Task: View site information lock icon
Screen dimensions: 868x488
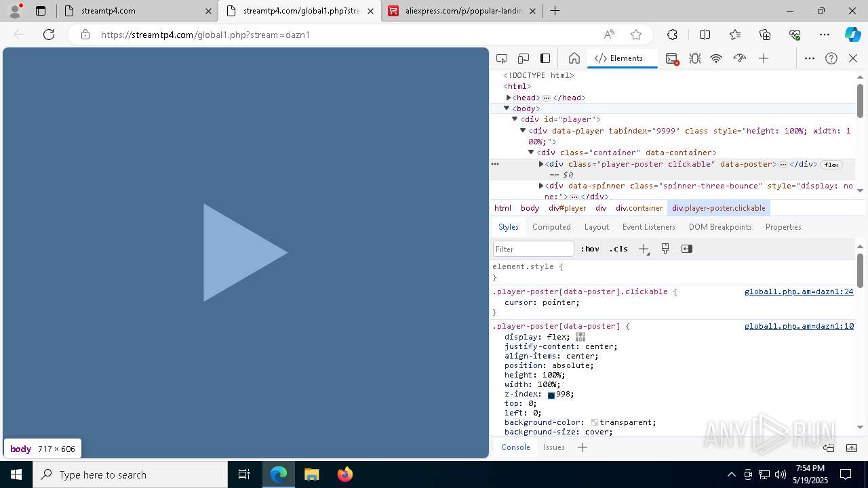Action: point(85,35)
